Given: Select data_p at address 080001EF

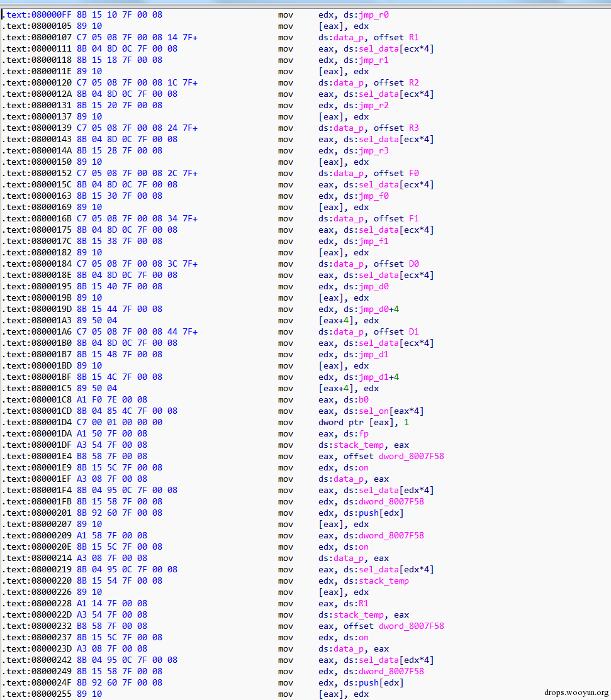Looking at the screenshot, I should click(349, 479).
